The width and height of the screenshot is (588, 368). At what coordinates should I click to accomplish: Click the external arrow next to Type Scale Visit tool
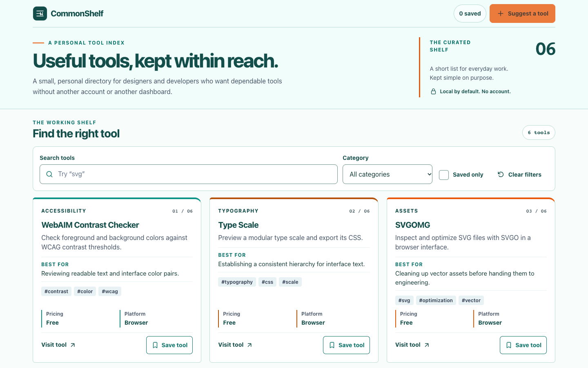pyautogui.click(x=249, y=345)
